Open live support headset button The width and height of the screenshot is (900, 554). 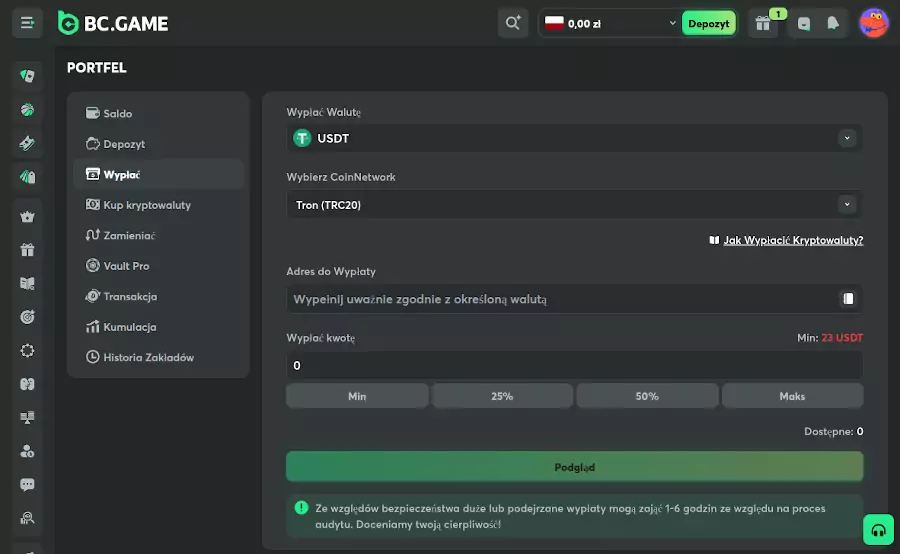click(x=878, y=529)
